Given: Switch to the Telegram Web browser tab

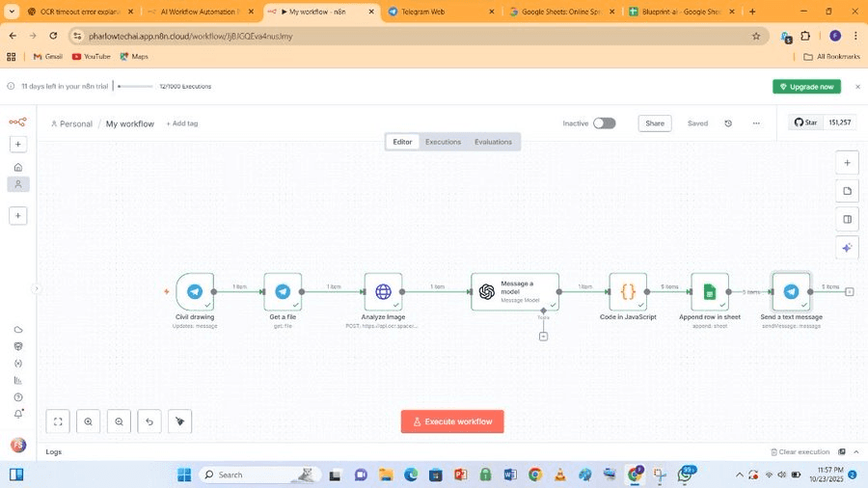Looking at the screenshot, I should coord(441,11).
